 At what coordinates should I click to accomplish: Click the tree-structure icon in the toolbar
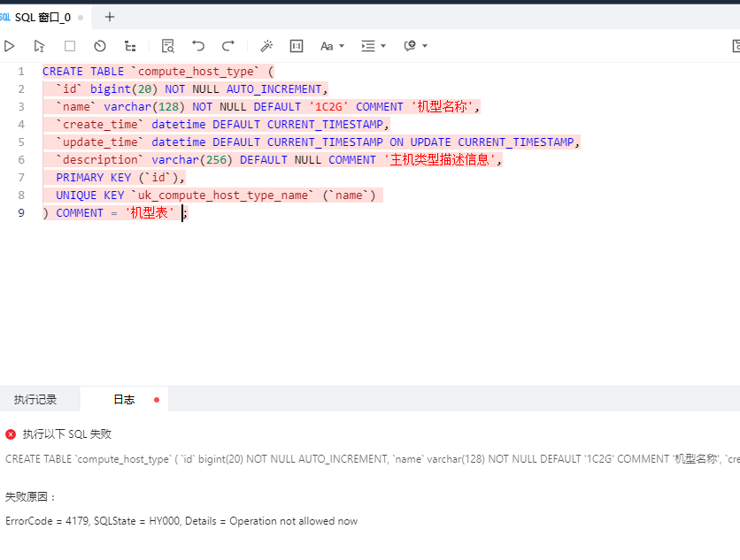pyautogui.click(x=130, y=46)
